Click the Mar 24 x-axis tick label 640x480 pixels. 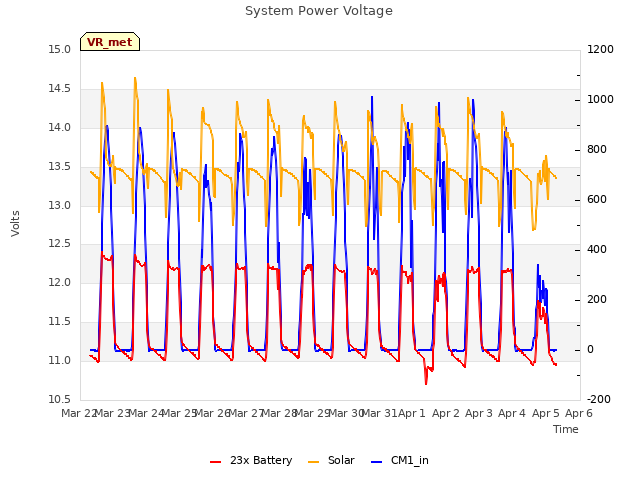point(146,413)
